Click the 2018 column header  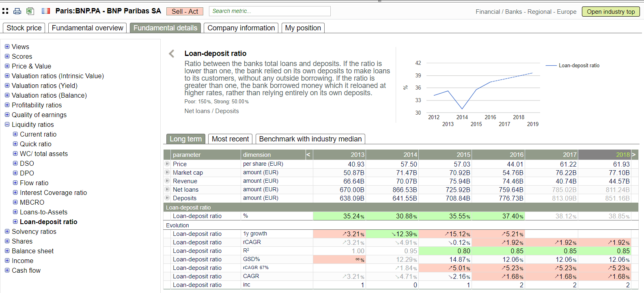click(604, 154)
